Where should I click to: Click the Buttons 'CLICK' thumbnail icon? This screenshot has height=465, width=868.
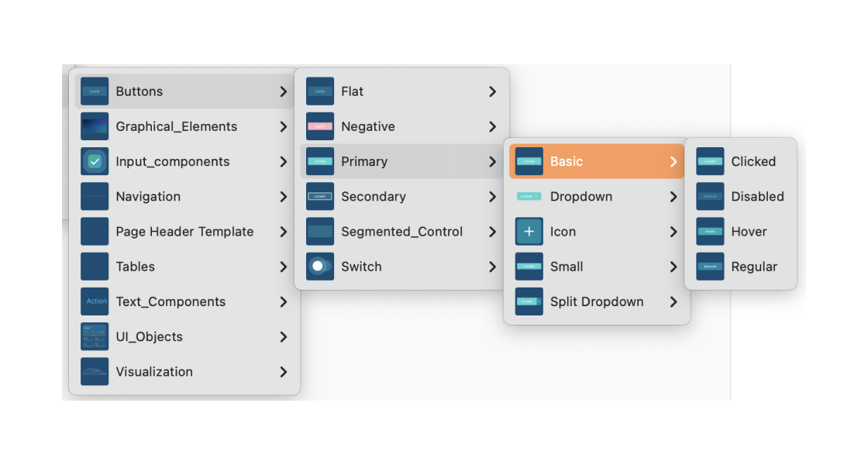coord(94,91)
